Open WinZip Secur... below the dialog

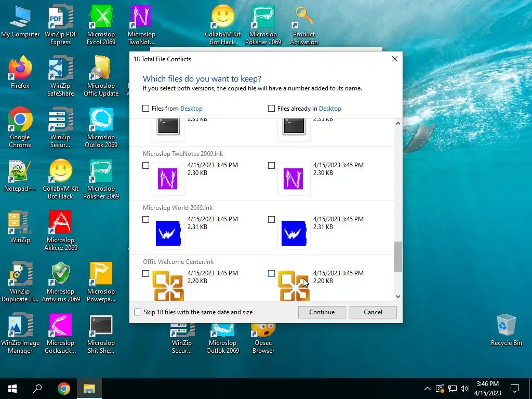tap(182, 339)
